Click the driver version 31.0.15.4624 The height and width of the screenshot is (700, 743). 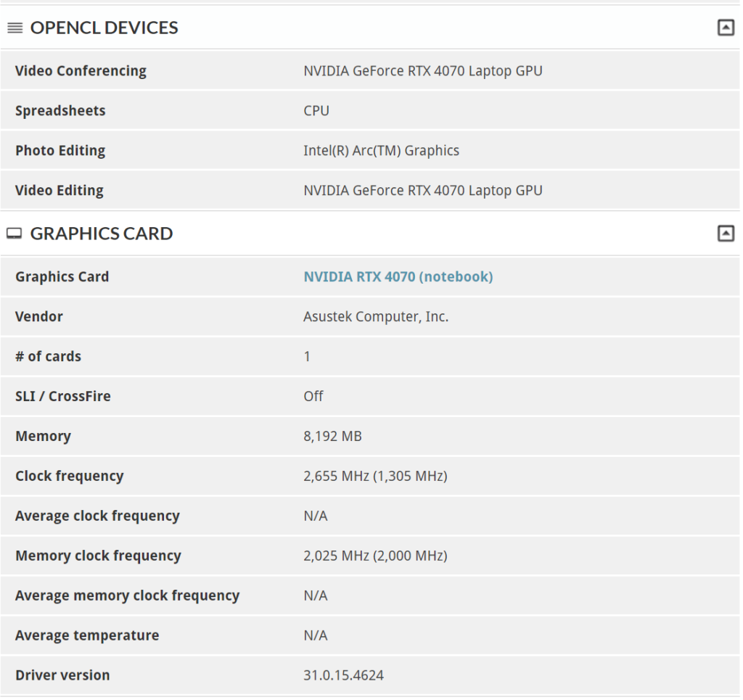pos(343,675)
